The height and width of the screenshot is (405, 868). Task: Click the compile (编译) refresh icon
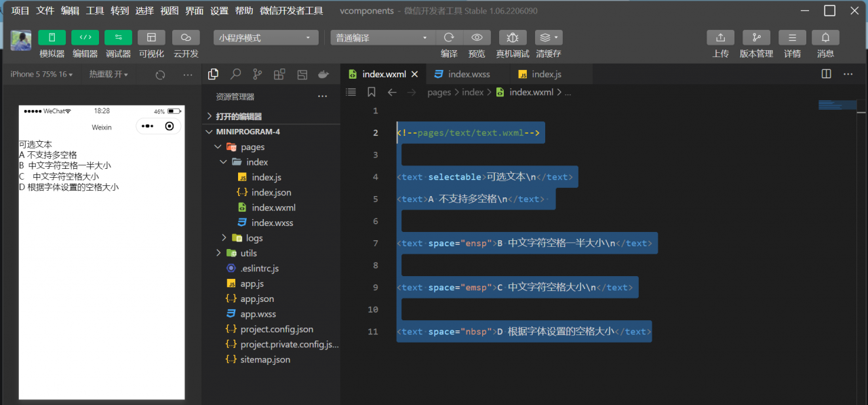(449, 38)
